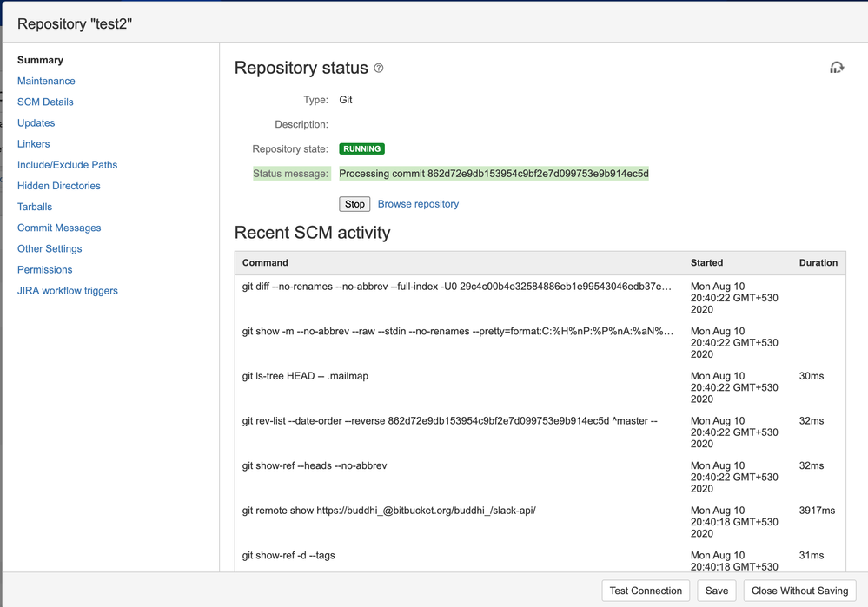Click the start time of git ls-tree row
The height and width of the screenshot is (607, 868).
click(x=734, y=387)
